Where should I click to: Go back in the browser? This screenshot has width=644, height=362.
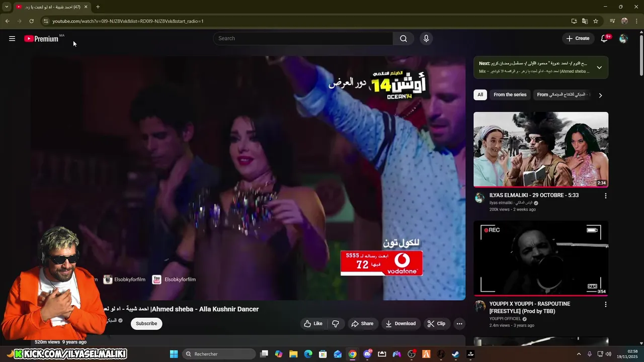click(7, 21)
